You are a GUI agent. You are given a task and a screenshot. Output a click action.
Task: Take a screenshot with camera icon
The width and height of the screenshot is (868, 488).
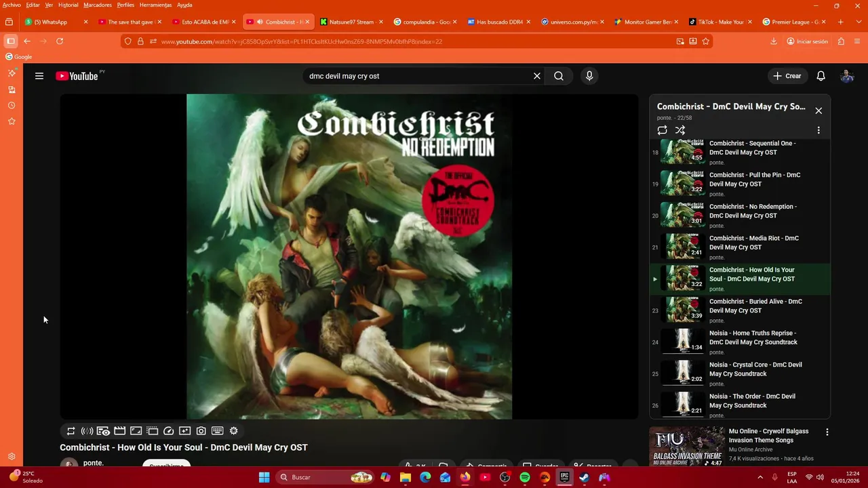[201, 431]
